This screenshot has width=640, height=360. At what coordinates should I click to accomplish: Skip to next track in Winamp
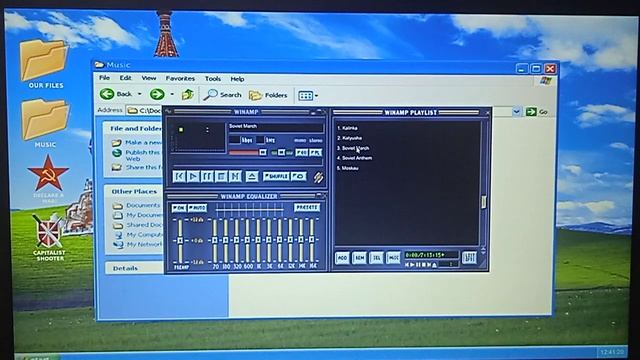coord(235,176)
